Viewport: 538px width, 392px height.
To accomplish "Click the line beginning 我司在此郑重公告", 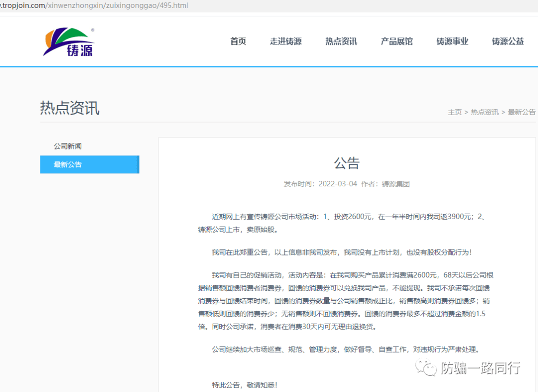I will [x=342, y=253].
